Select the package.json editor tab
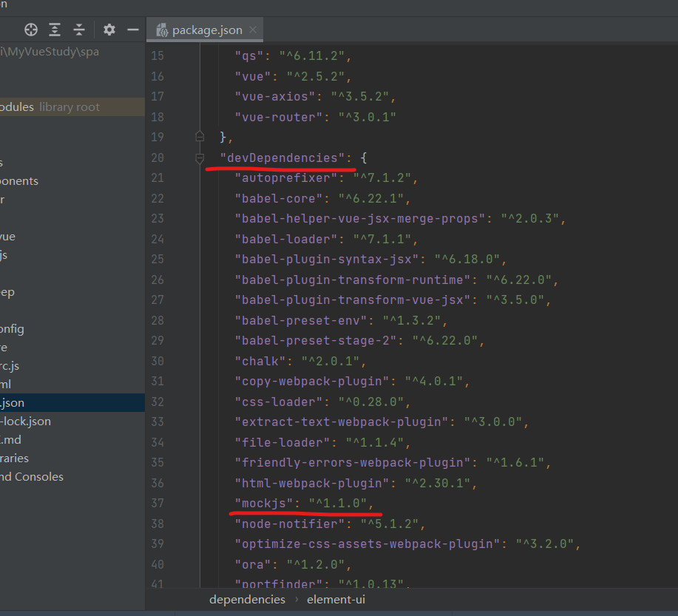Screen dimensions: 678x616 click(205, 30)
